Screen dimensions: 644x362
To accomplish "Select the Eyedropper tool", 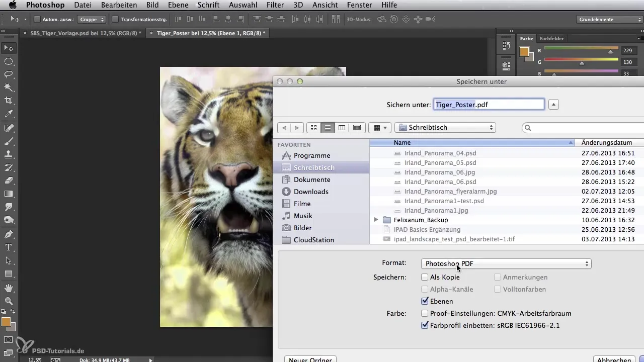I will click(9, 114).
